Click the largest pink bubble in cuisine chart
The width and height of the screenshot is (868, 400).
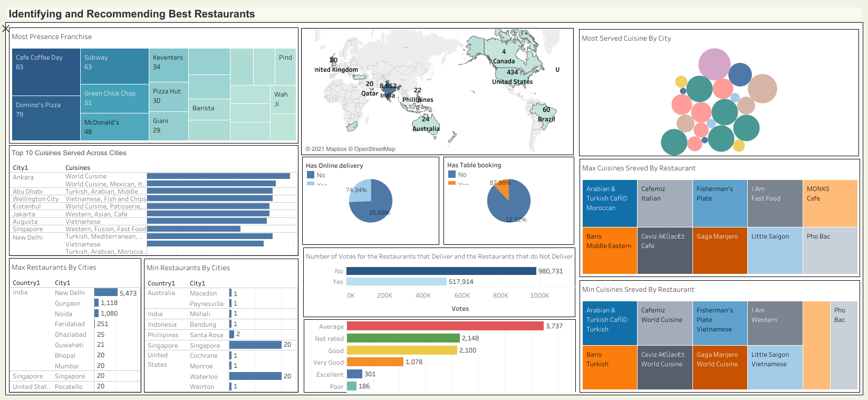click(x=714, y=64)
